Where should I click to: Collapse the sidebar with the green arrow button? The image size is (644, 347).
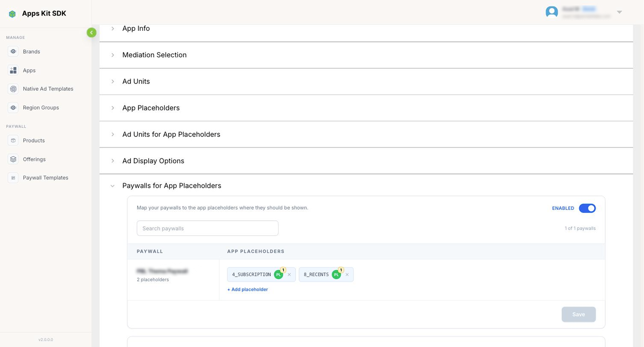tap(92, 33)
